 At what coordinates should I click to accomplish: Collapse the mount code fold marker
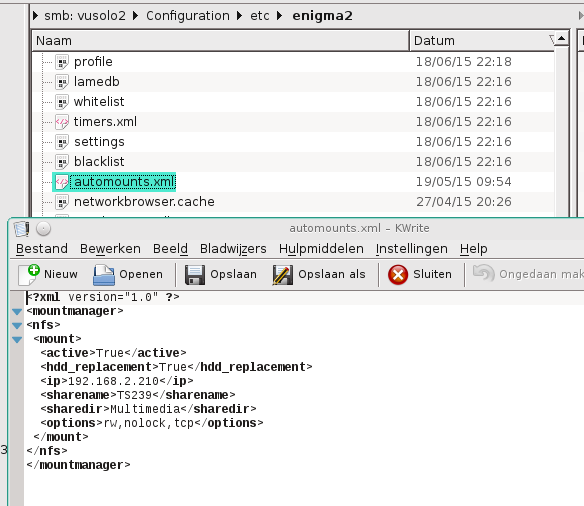point(17,339)
